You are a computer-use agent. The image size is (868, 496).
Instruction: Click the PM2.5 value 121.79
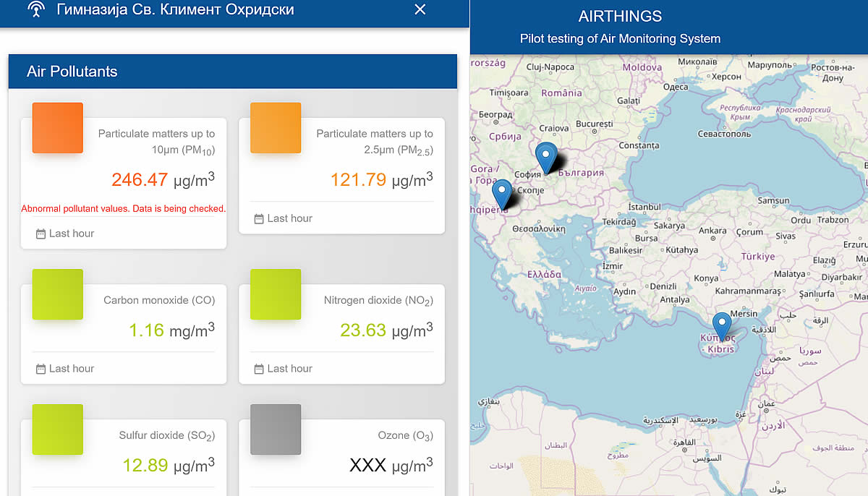point(358,180)
